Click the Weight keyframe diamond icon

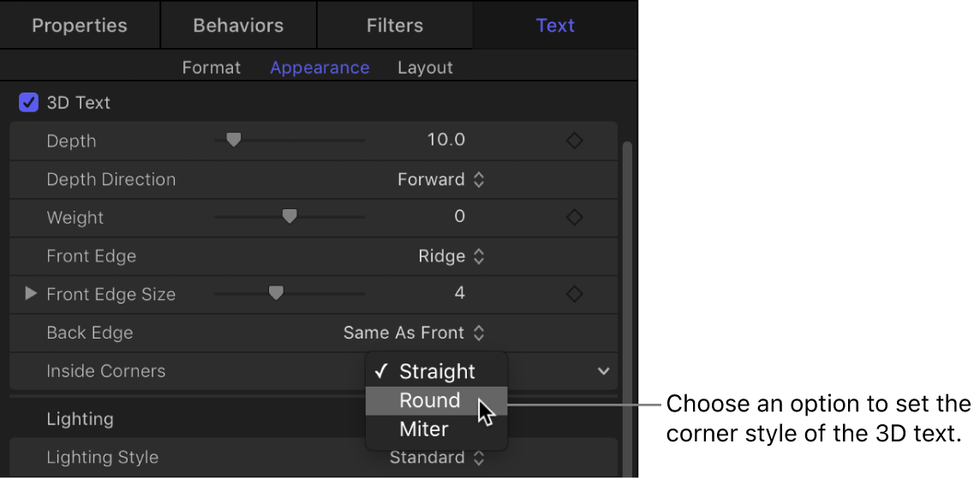[575, 218]
